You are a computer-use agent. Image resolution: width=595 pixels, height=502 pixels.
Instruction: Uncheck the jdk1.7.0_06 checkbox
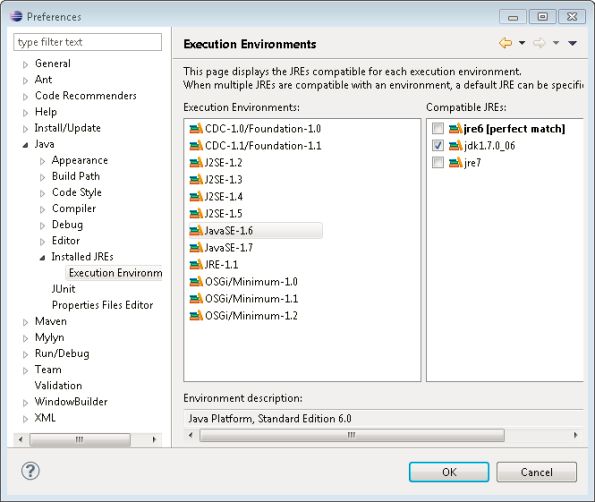pos(438,145)
